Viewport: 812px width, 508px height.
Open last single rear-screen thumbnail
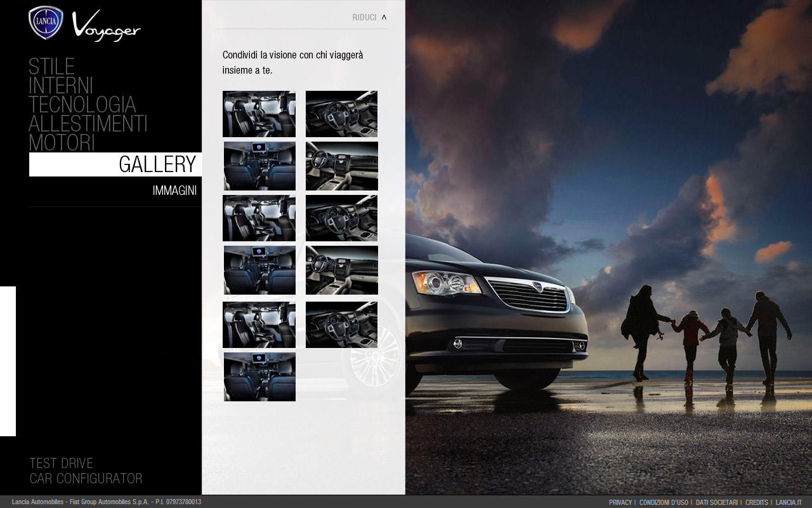coord(259,377)
